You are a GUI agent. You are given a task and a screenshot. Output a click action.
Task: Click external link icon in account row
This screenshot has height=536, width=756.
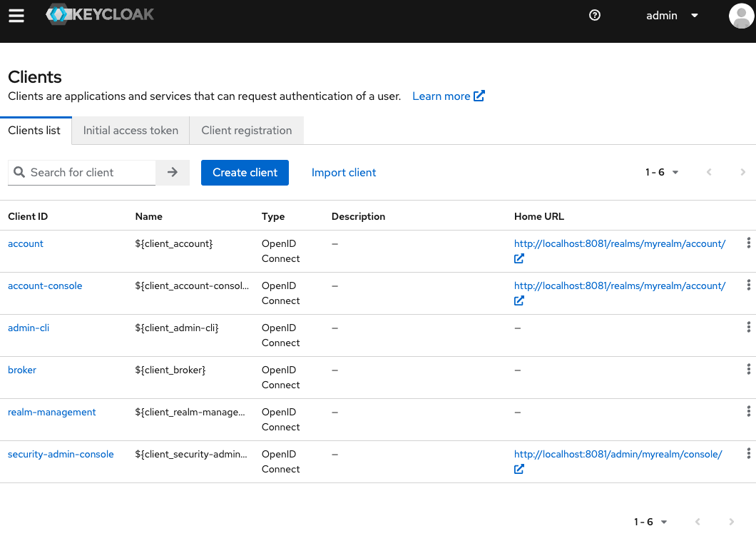tap(519, 258)
